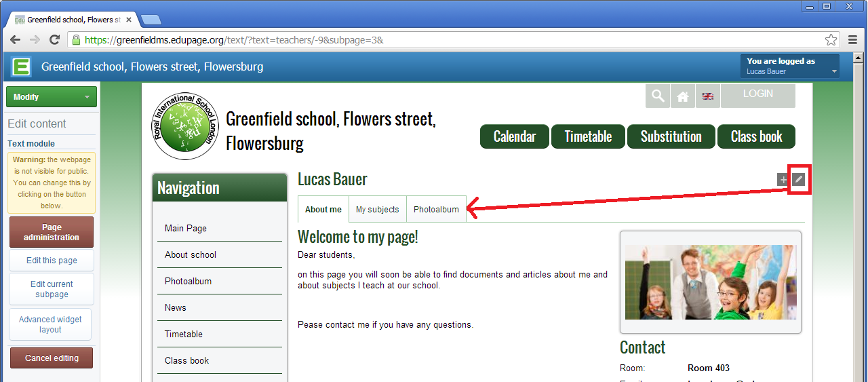
Task: Click the Text module label
Action: coord(31,144)
